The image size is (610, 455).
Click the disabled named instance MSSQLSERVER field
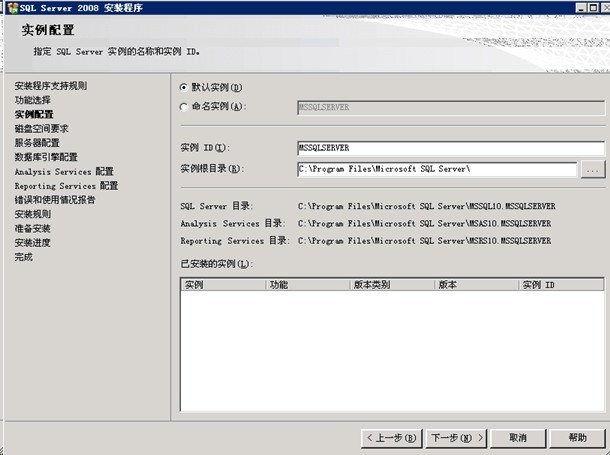click(451, 107)
